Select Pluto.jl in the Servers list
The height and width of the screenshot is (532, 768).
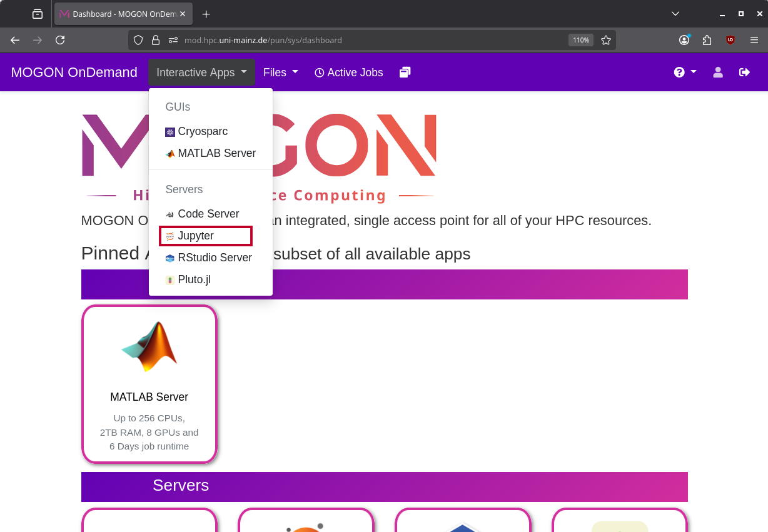(211, 279)
